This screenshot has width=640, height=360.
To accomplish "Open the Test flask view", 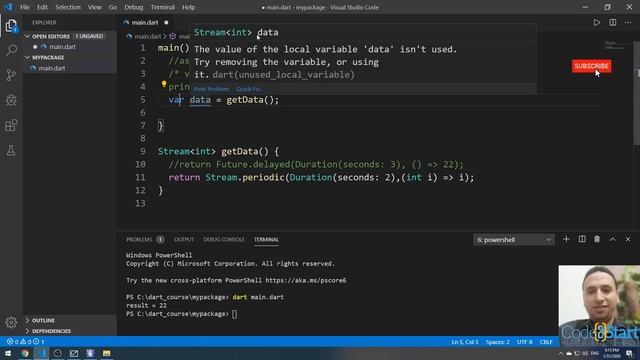I will tap(11, 151).
